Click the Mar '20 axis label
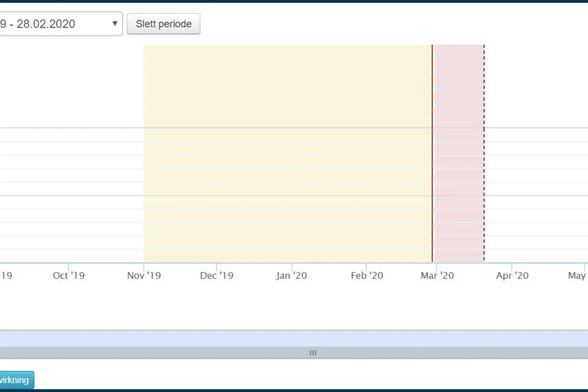588x392 pixels. click(x=437, y=276)
